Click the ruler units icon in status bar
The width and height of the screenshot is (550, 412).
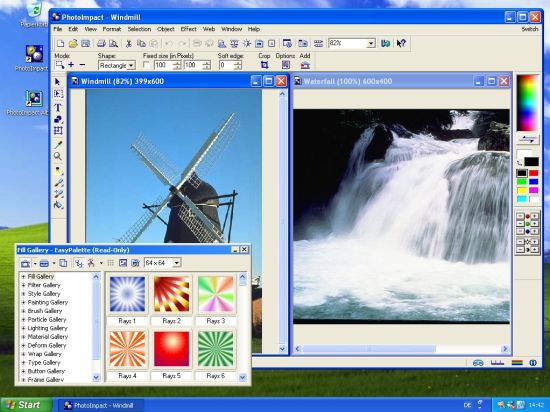tap(497, 363)
